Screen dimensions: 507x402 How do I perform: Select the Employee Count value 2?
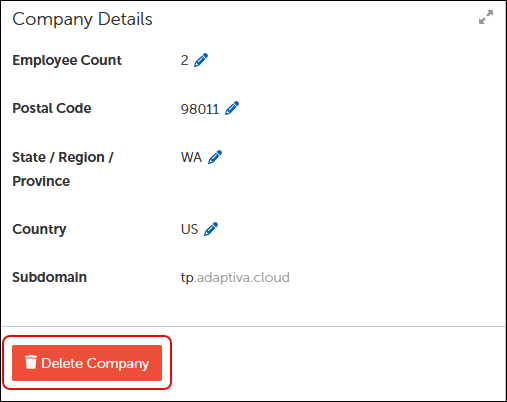point(184,60)
